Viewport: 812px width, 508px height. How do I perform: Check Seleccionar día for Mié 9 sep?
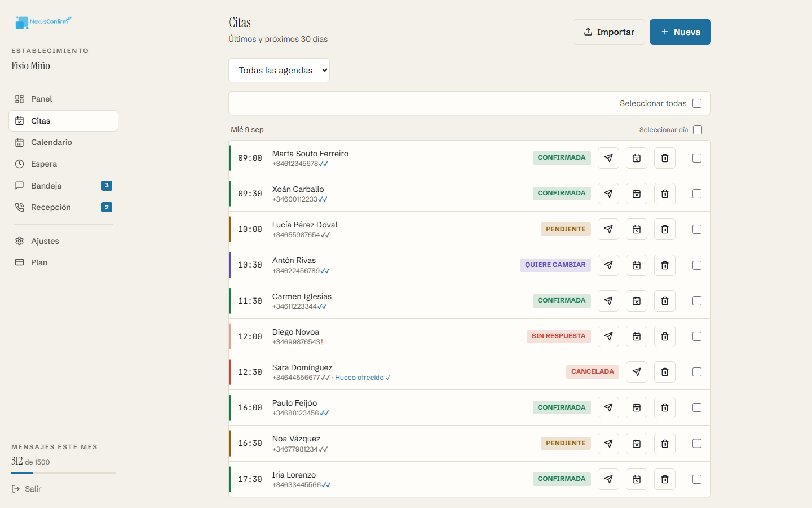tap(698, 130)
